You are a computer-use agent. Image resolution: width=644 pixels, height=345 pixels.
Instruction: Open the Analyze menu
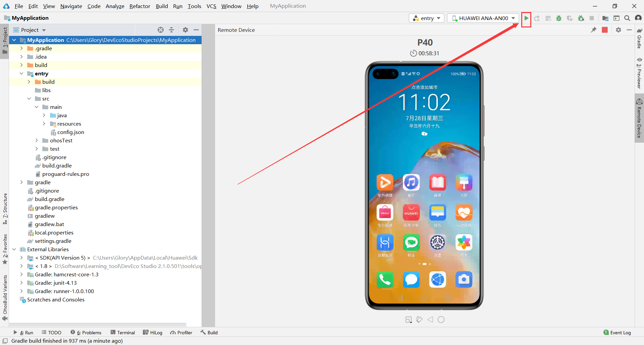point(115,6)
